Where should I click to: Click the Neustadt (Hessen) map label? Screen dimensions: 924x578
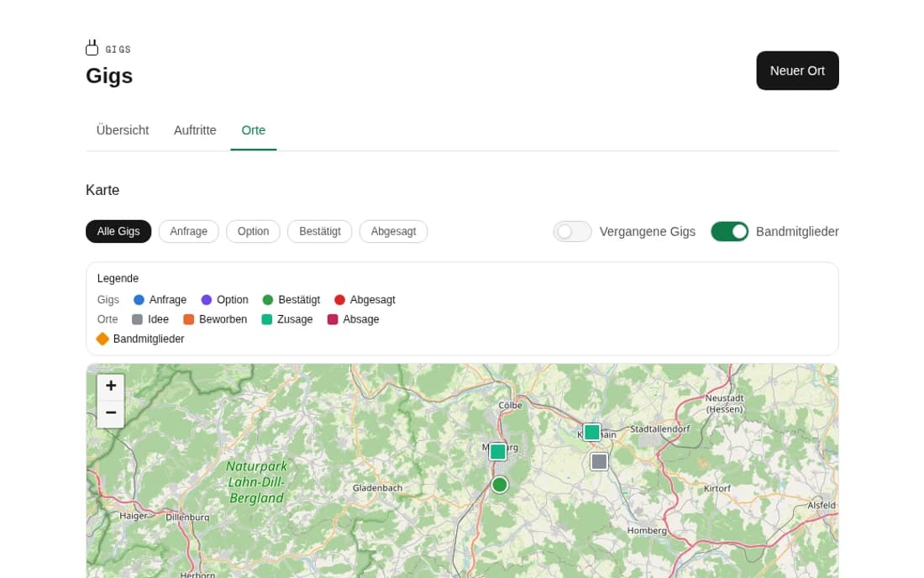pos(725,403)
